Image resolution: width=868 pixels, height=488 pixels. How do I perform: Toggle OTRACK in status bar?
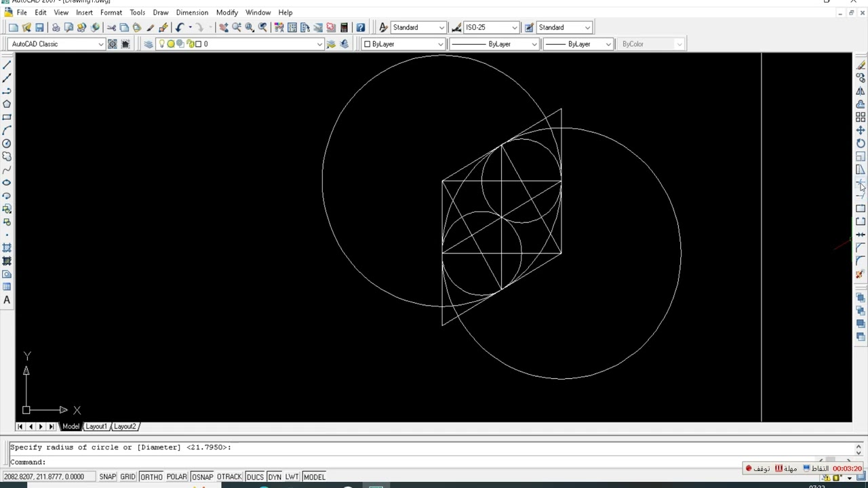[x=229, y=477]
